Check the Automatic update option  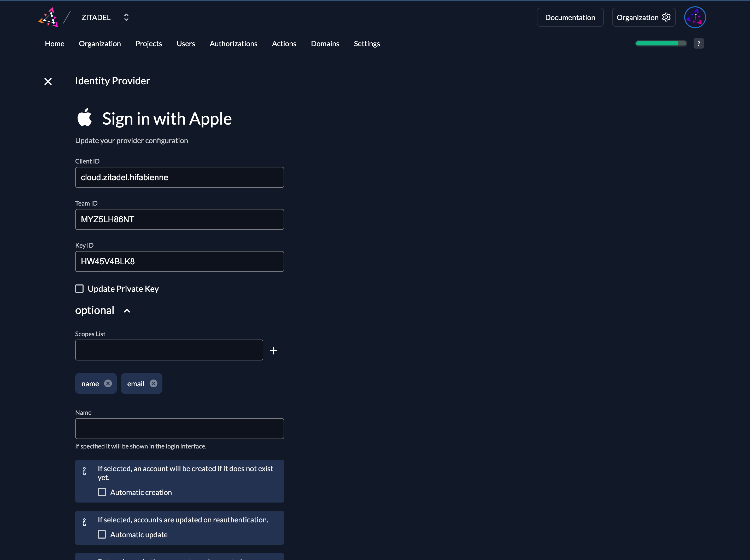click(102, 535)
